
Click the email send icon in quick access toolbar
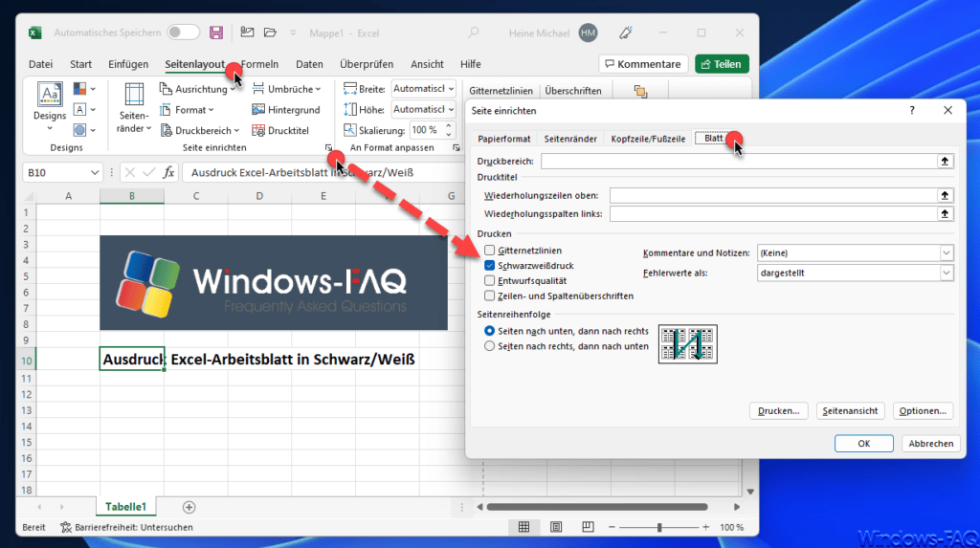pyautogui.click(x=248, y=33)
